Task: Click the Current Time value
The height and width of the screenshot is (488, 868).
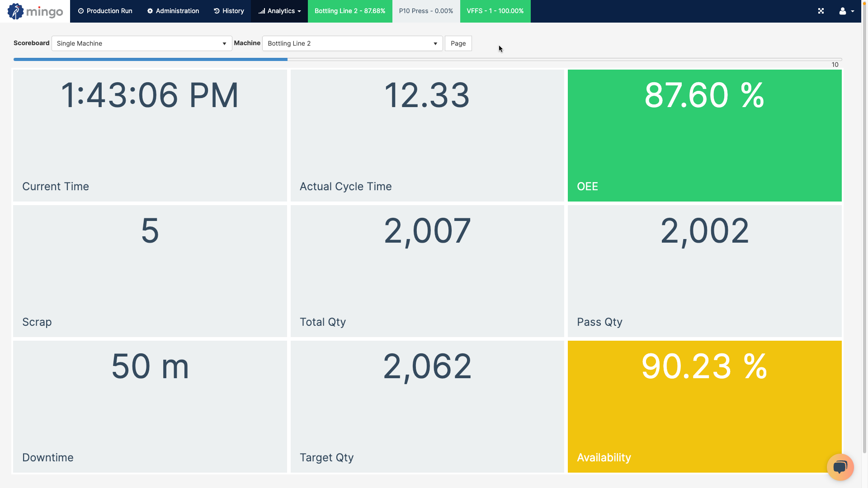Action: (x=150, y=95)
